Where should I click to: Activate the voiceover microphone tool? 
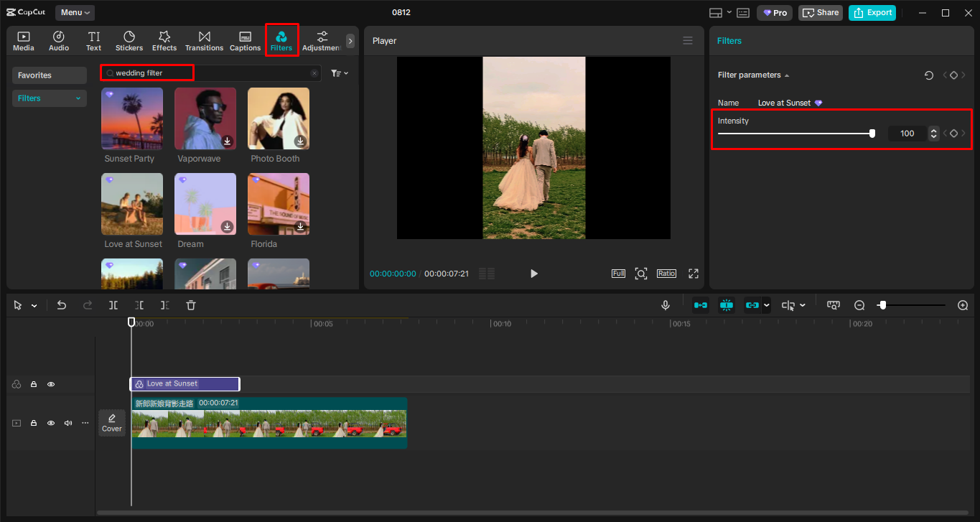pyautogui.click(x=665, y=304)
